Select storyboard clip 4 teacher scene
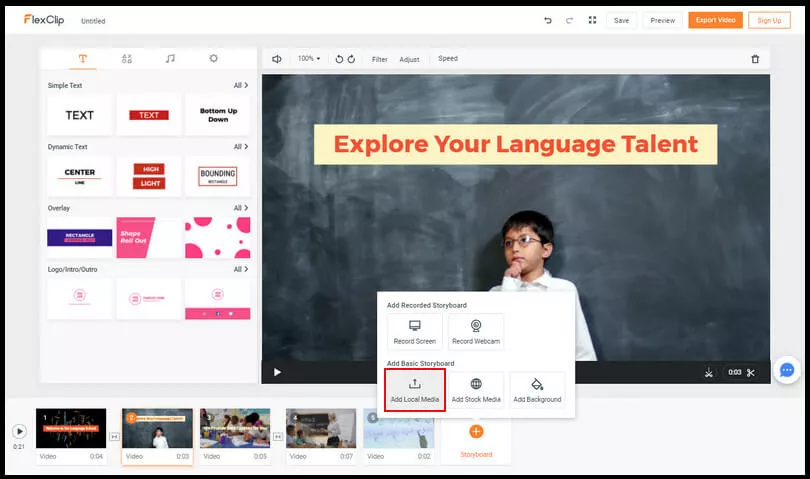This screenshot has width=810, height=479. click(x=321, y=428)
